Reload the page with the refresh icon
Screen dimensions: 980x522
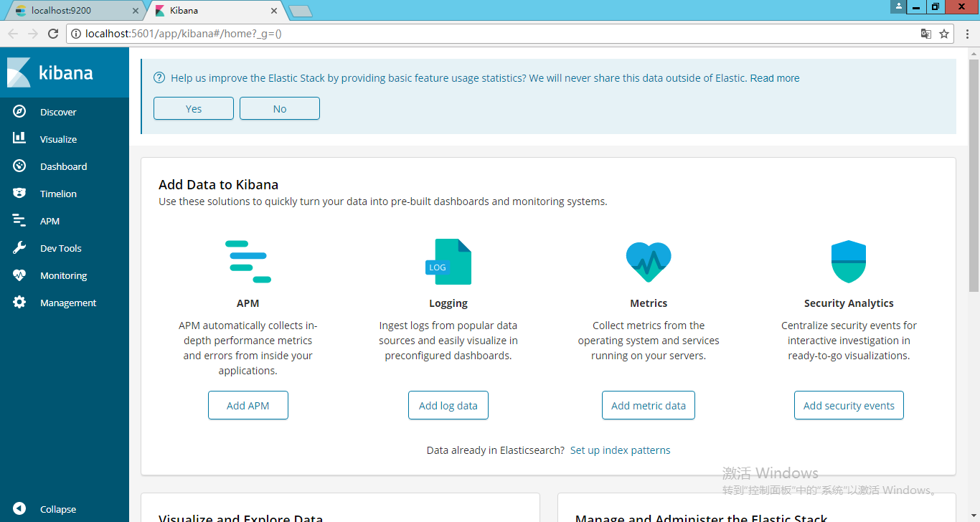(53, 34)
